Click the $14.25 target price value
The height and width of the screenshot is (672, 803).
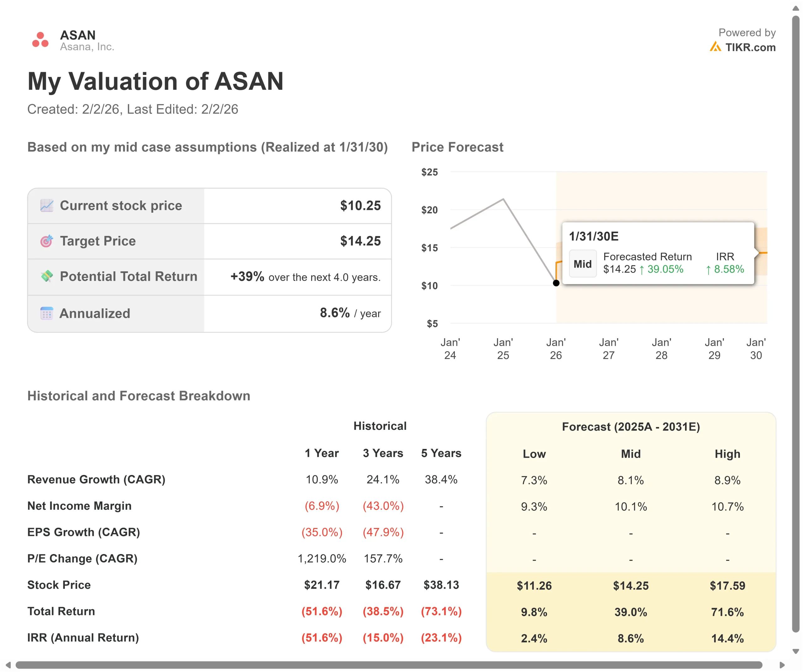[x=360, y=241]
